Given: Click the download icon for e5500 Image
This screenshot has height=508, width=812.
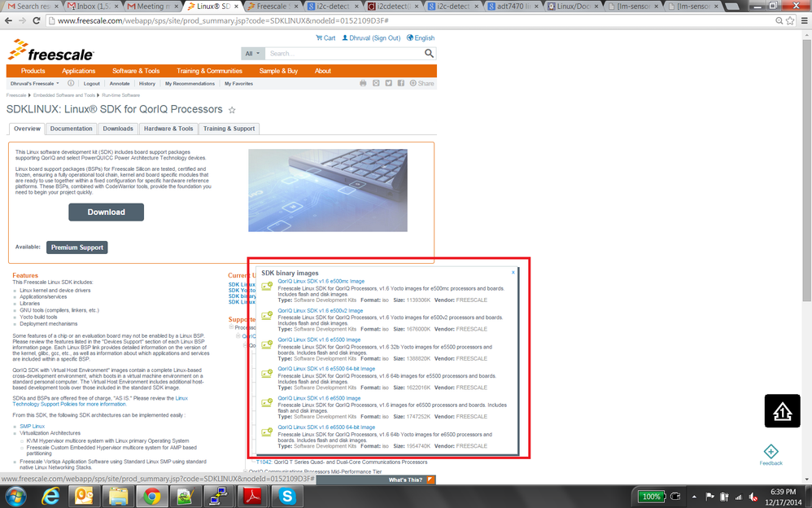Looking at the screenshot, I should tap(267, 344).
